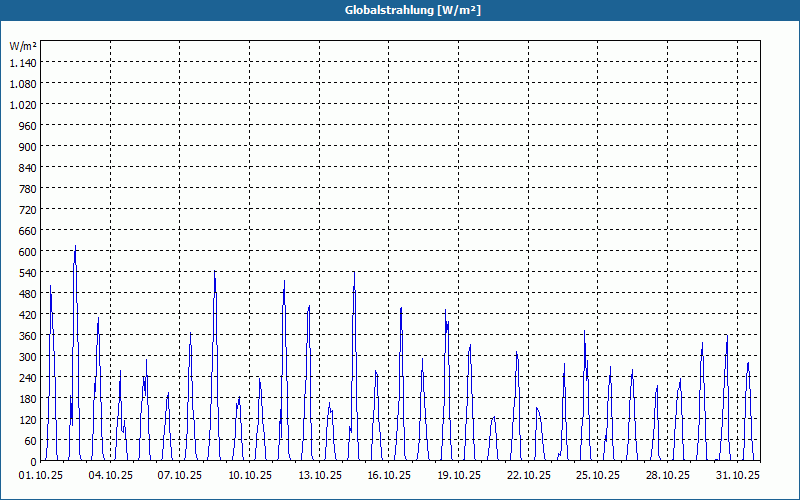Click the 780 y-axis label
The height and width of the screenshot is (500, 800).
point(27,189)
